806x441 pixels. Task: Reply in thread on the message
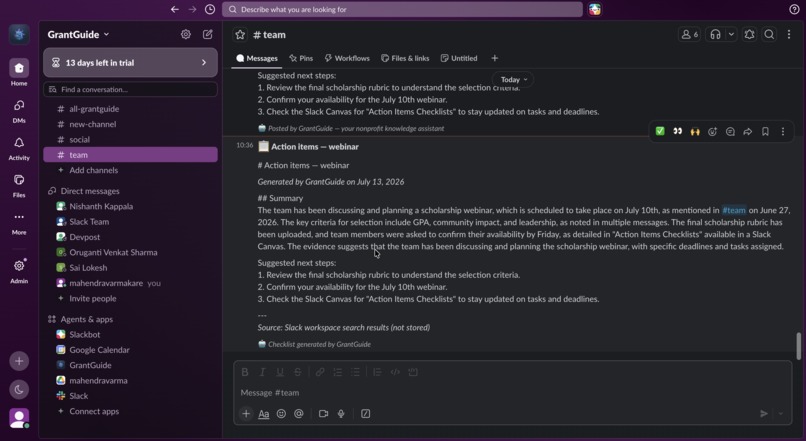click(x=730, y=132)
